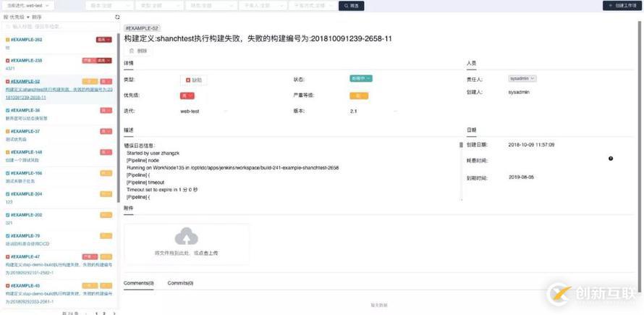644x315 pixels.
Task: Click the help question mark icon near 耗费时间
Action: (610, 159)
